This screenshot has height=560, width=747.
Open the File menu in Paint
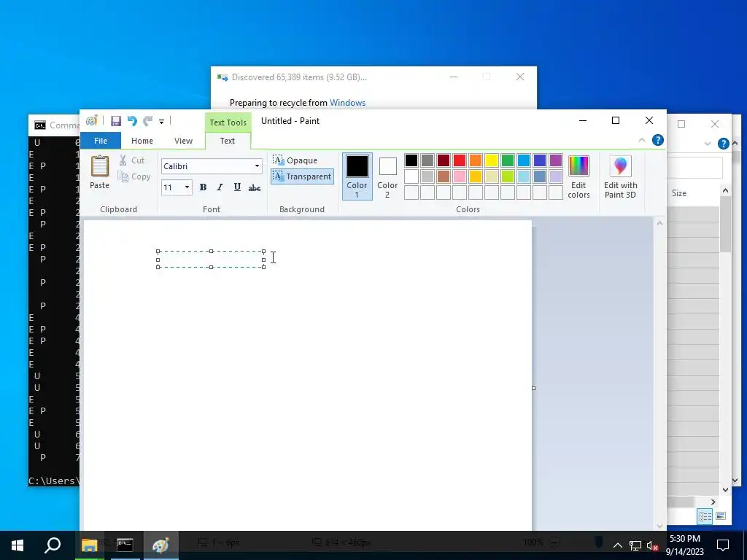coord(101,141)
